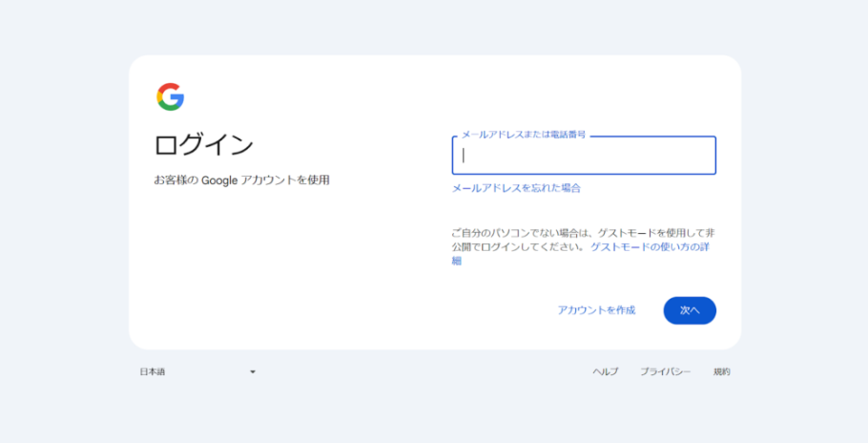
Task: Click the アカウントを作成 button
Action: pos(596,310)
